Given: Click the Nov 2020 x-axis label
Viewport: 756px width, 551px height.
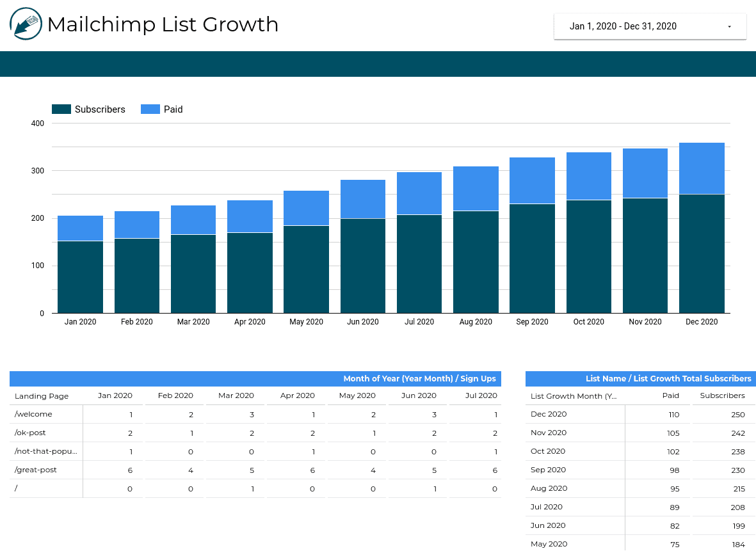Looking at the screenshot, I should pyautogui.click(x=645, y=321).
